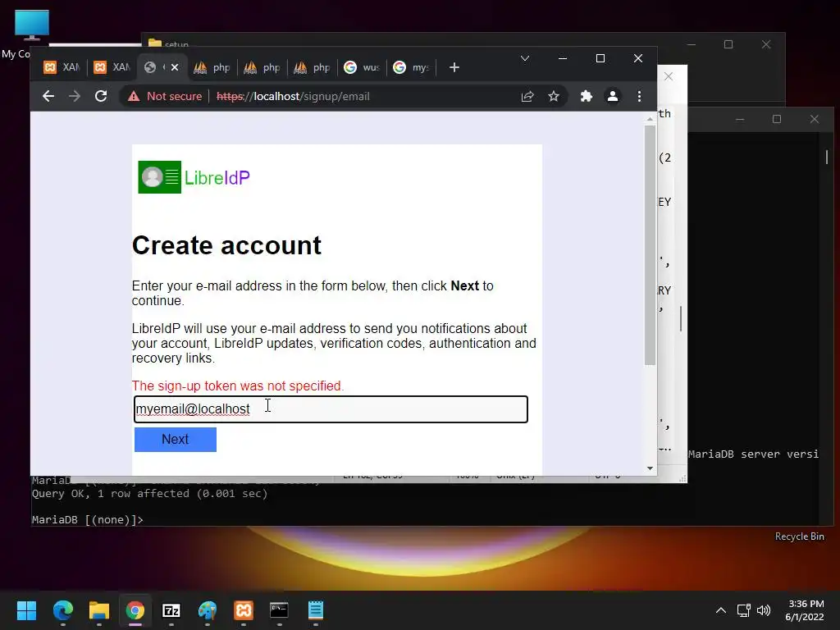This screenshot has height=630, width=840.
Task: Click the address bar URL localhost/signup/email
Action: (x=293, y=97)
